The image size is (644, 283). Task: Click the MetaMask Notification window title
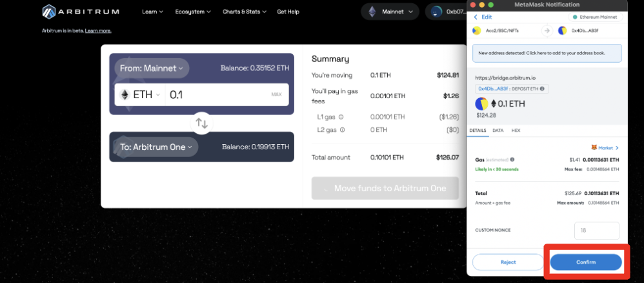click(547, 5)
